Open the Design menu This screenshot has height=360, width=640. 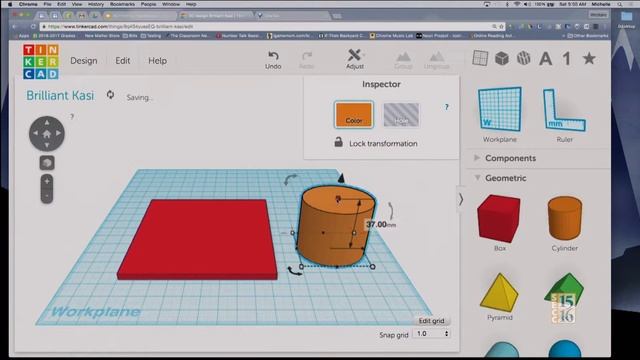[84, 61]
